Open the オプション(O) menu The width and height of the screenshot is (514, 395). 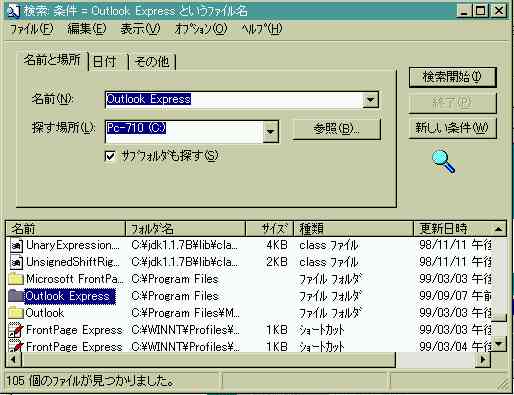click(x=201, y=29)
